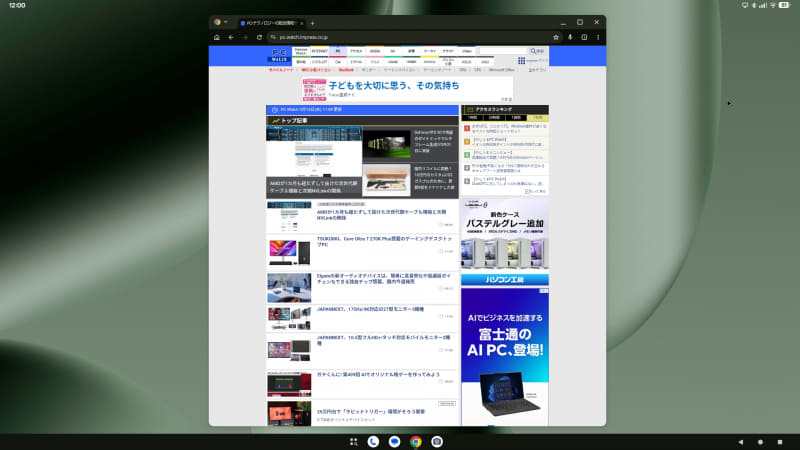This screenshot has width=800, height=450.
Task: Open the JAPANNEXT 175Hz monitor article
Action: pos(370,309)
